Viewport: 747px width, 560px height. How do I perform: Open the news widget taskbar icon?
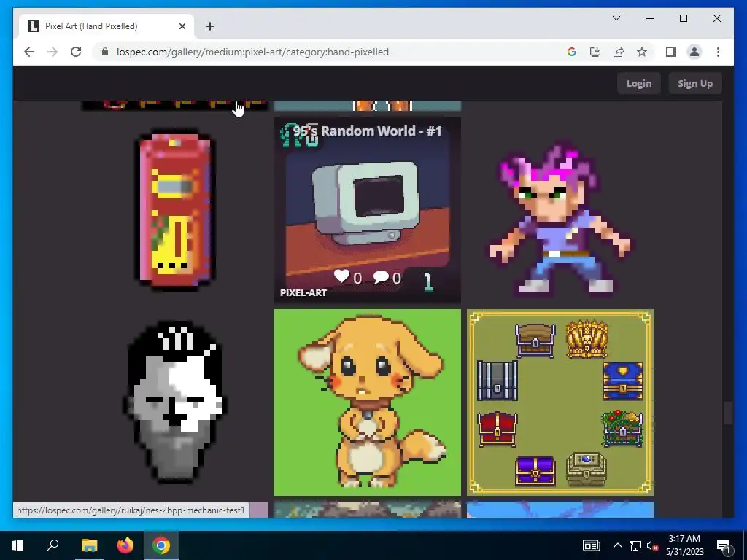(x=591, y=545)
